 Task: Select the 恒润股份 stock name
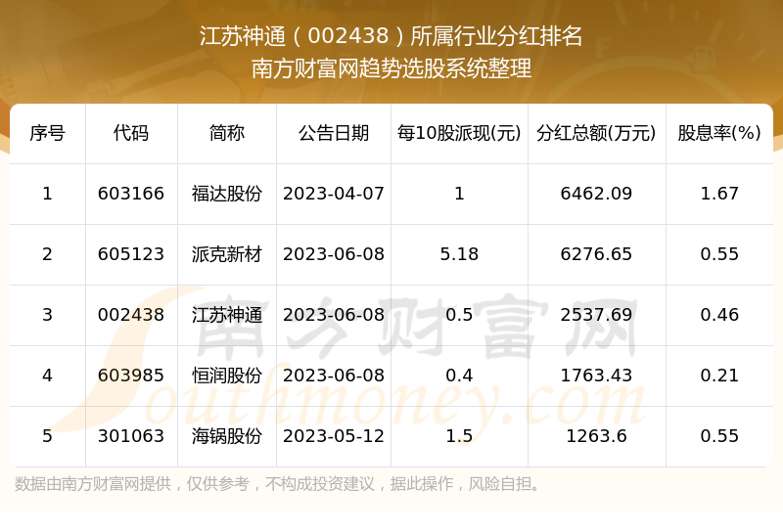tap(227, 376)
